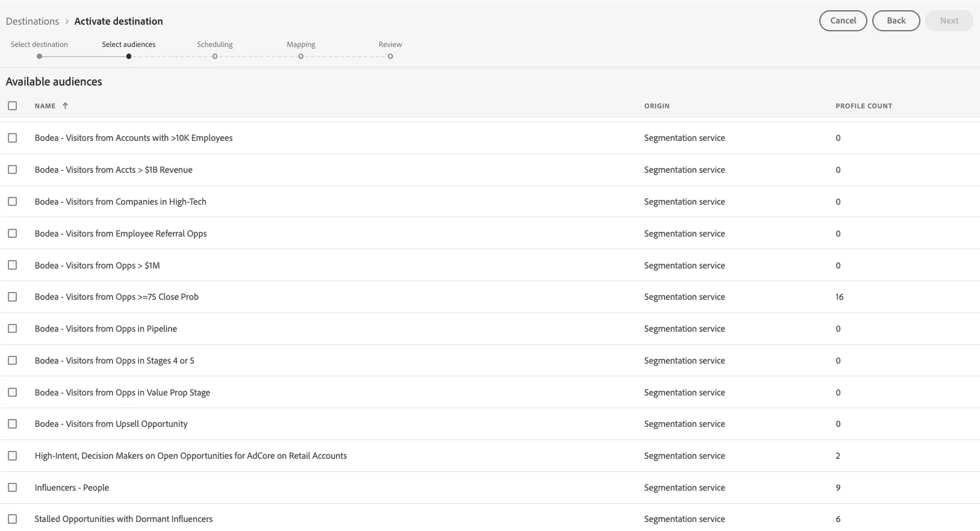Click the Cancel button
This screenshot has width=980, height=531.
(x=843, y=20)
